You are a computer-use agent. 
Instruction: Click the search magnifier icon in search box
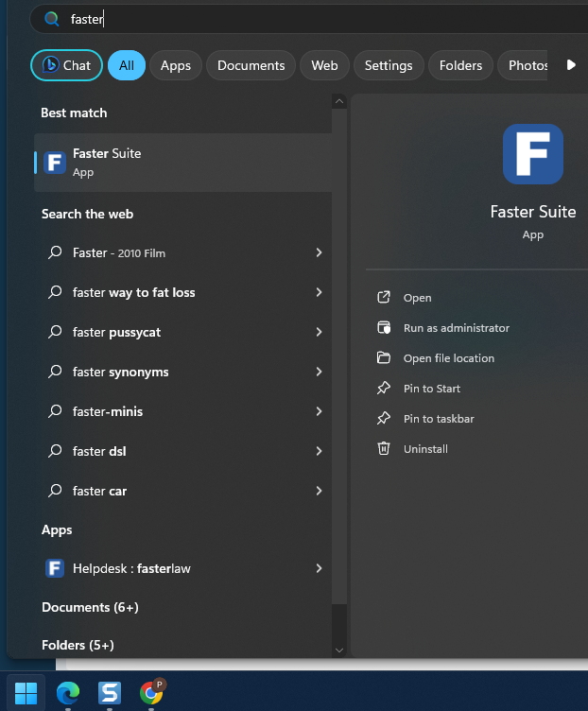click(x=52, y=19)
